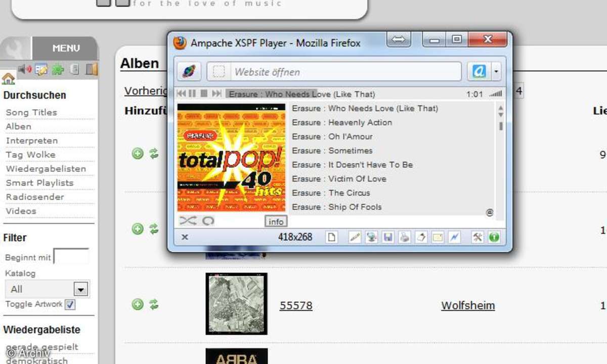607x364 pixels.
Task: Click the gray server icon in sidebar toolbar
Action: 74,69
